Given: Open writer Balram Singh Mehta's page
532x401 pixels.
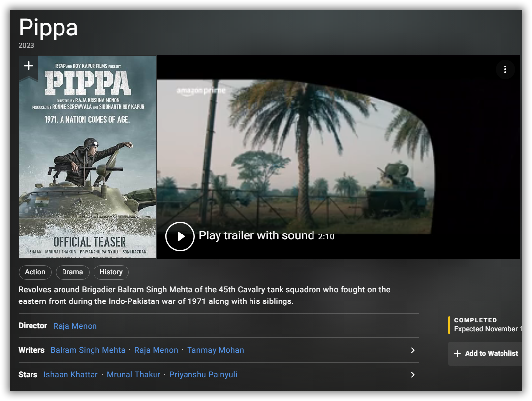Looking at the screenshot, I should [x=88, y=350].
